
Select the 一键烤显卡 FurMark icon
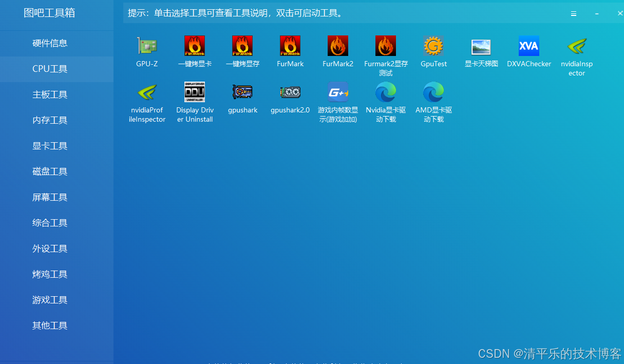click(195, 46)
